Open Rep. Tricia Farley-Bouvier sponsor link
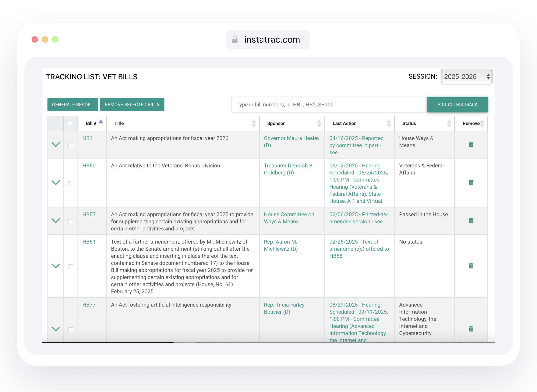Viewport: 537px width, 392px height. 285,308
